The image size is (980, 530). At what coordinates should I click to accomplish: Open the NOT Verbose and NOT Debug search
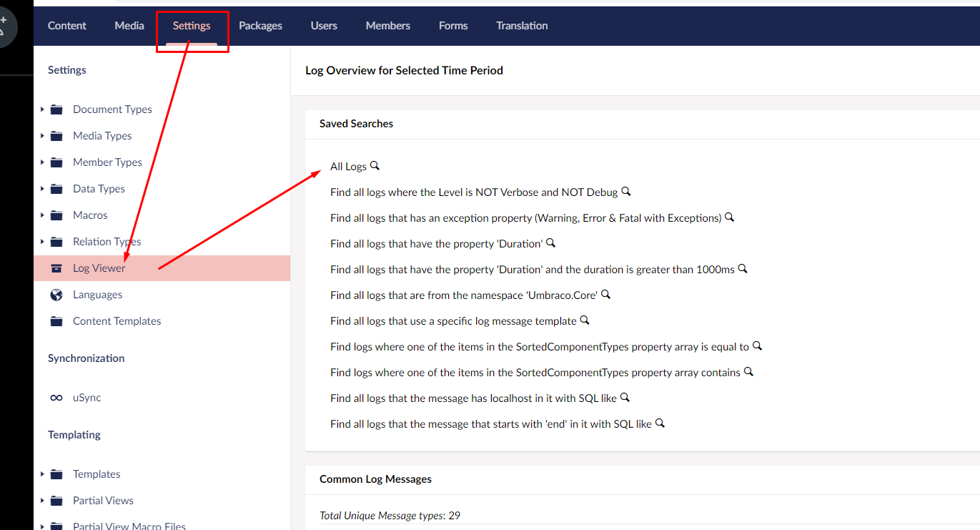pos(473,192)
